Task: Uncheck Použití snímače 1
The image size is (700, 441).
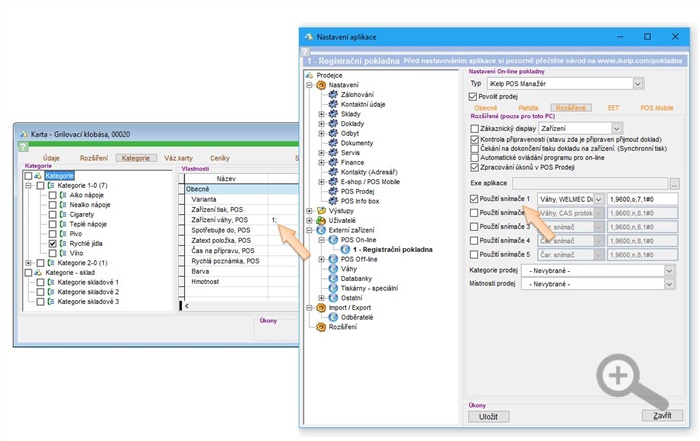Action: point(474,199)
